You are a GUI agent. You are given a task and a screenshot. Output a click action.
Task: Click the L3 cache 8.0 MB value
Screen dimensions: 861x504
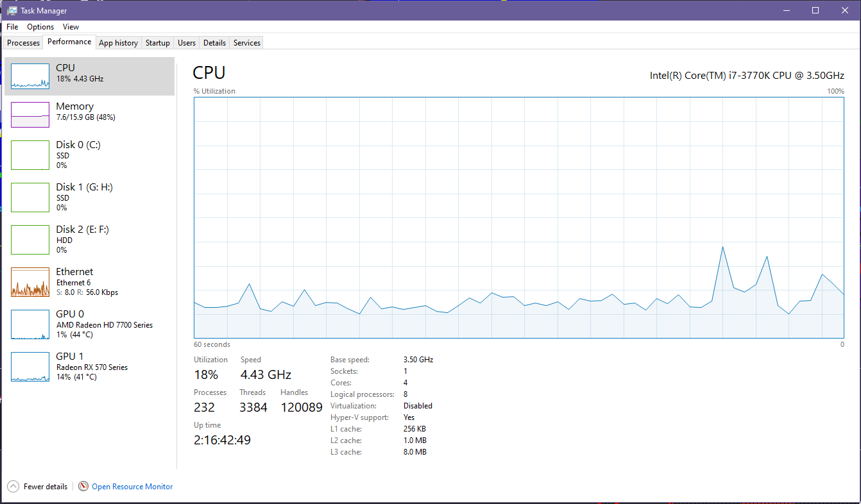[415, 452]
